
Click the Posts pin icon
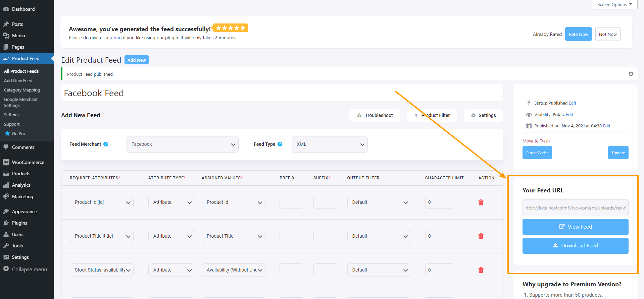(x=6, y=24)
